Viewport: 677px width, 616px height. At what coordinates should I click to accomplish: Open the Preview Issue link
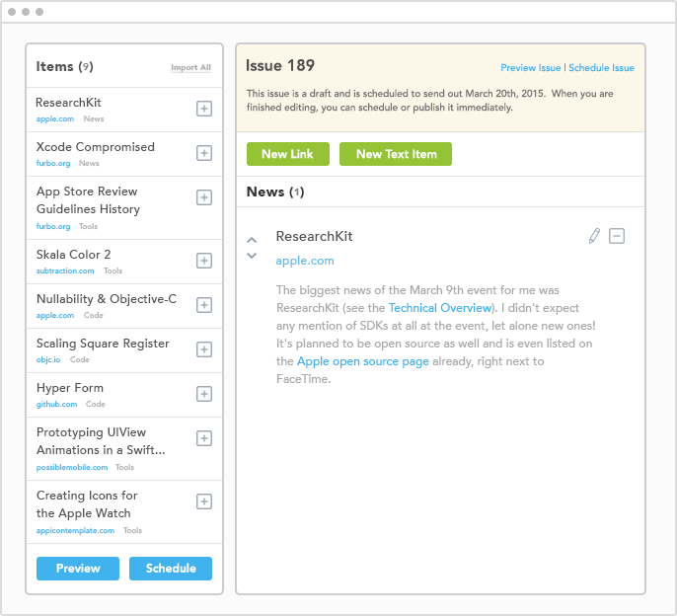(x=530, y=68)
